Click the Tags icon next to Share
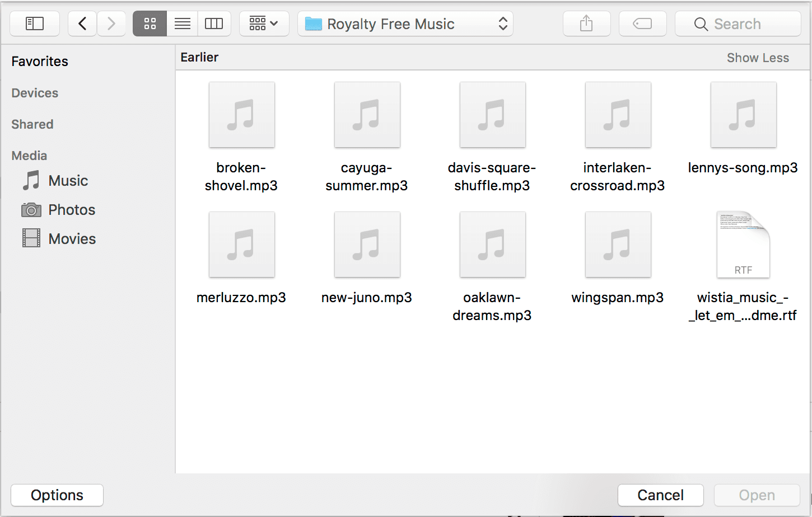Screen dimensions: 812x517 642,23
